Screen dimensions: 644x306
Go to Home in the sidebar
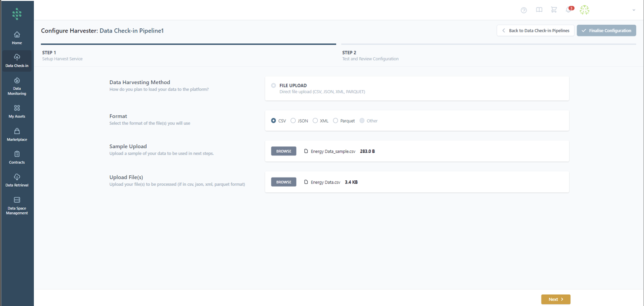coord(17,38)
